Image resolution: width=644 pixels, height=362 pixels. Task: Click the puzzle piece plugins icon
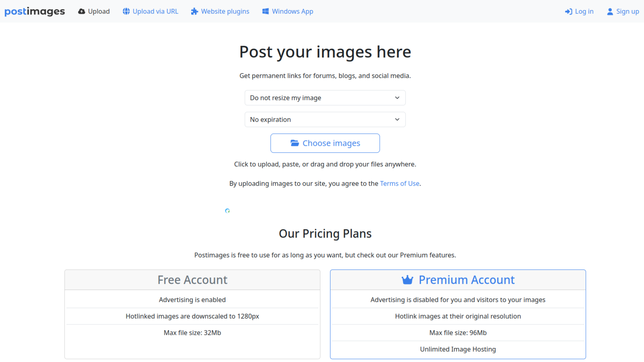tap(195, 11)
